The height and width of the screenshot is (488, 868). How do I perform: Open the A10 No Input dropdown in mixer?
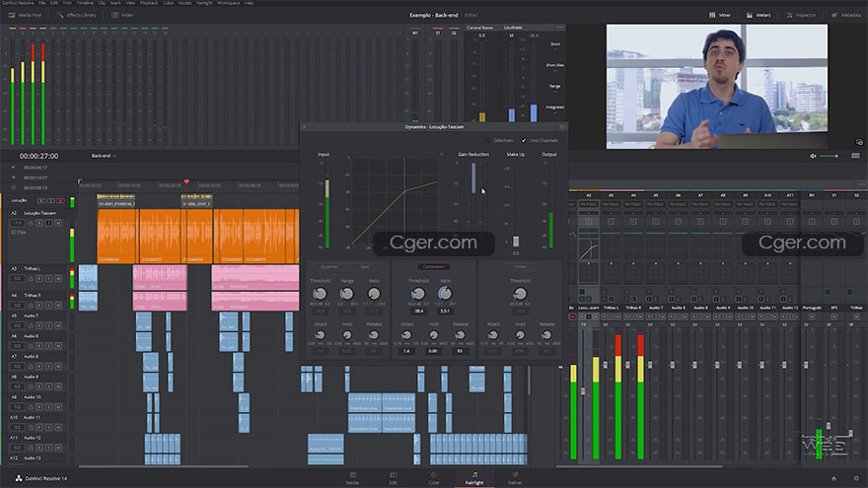click(767, 204)
